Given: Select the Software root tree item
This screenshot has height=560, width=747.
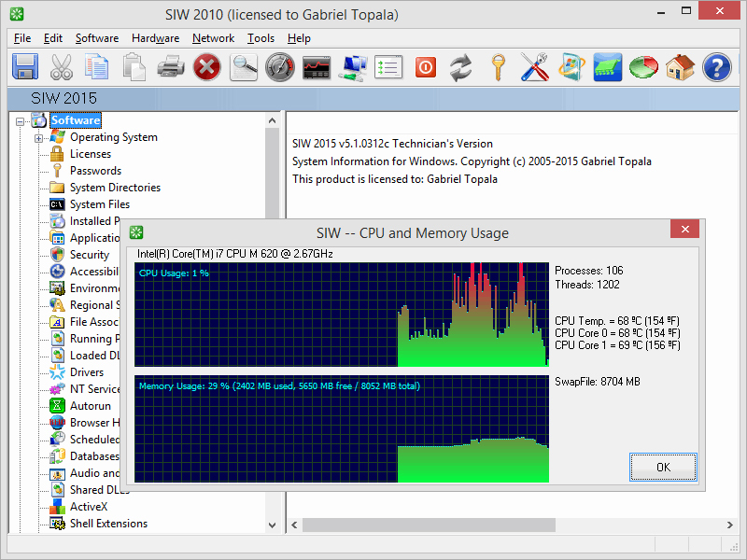Looking at the screenshot, I should click(76, 120).
